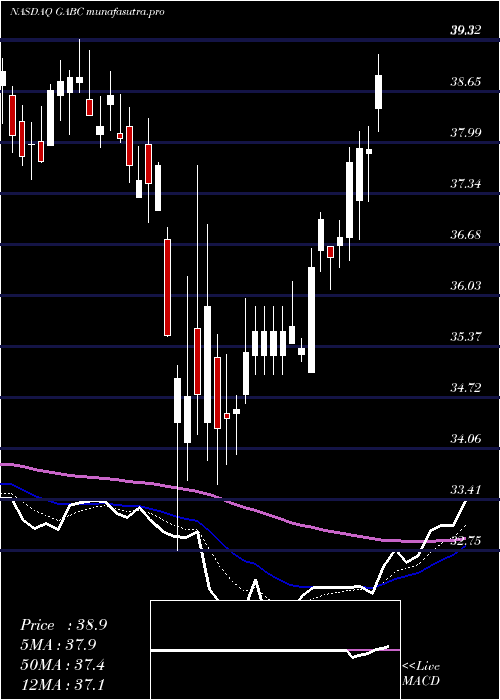Select the 37.34 price axis label
The image size is (500, 700).
[x=466, y=183]
